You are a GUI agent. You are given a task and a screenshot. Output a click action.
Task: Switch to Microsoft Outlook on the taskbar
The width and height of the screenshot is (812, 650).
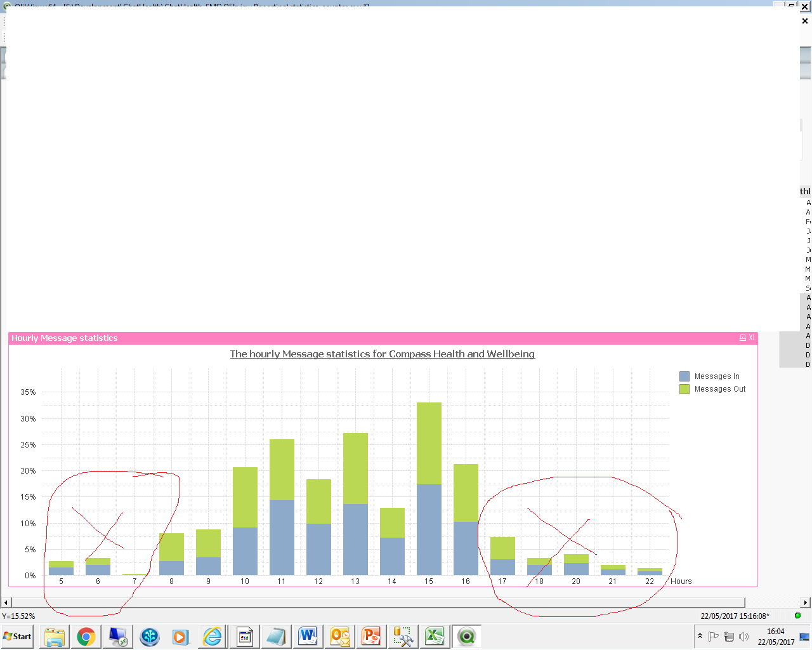coord(340,637)
